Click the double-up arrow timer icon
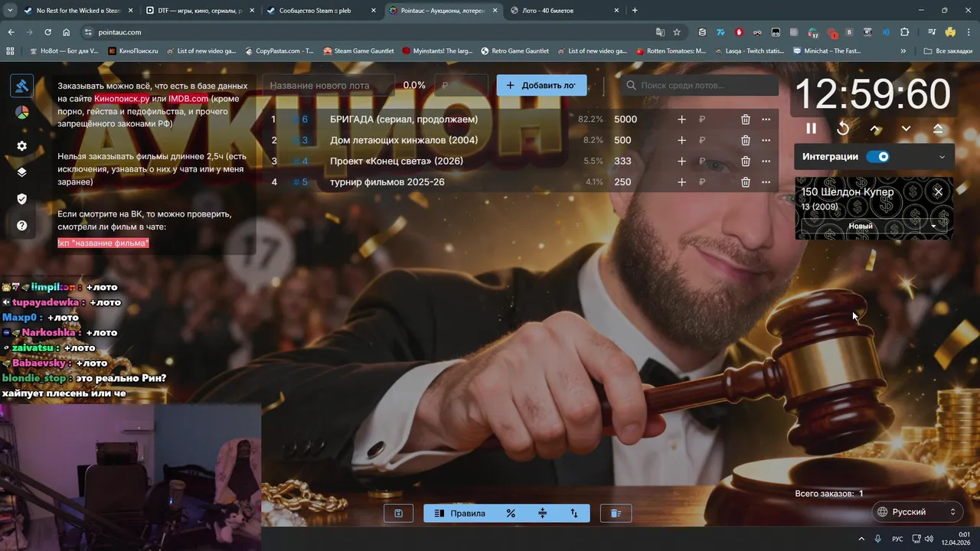The width and height of the screenshot is (980, 551). pyautogui.click(x=938, y=129)
